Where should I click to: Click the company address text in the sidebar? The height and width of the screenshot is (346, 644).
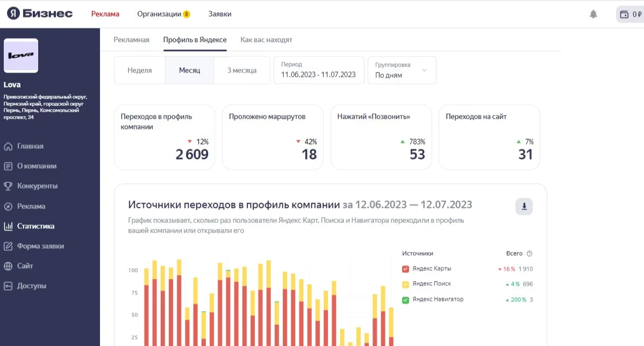point(45,107)
